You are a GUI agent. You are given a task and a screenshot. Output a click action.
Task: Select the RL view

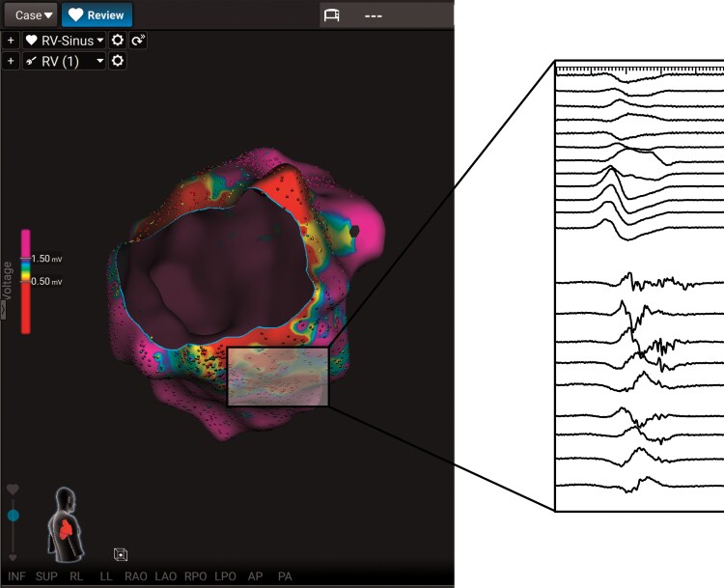pyautogui.click(x=76, y=576)
